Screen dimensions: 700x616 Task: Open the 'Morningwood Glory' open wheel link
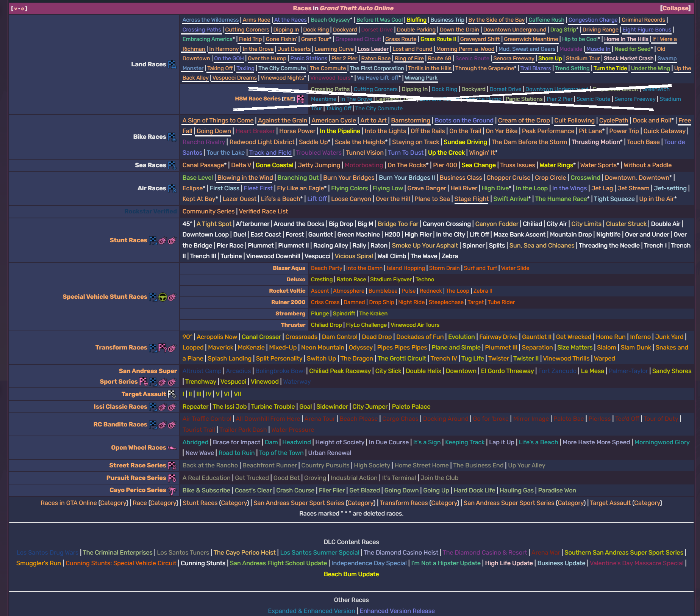click(662, 442)
